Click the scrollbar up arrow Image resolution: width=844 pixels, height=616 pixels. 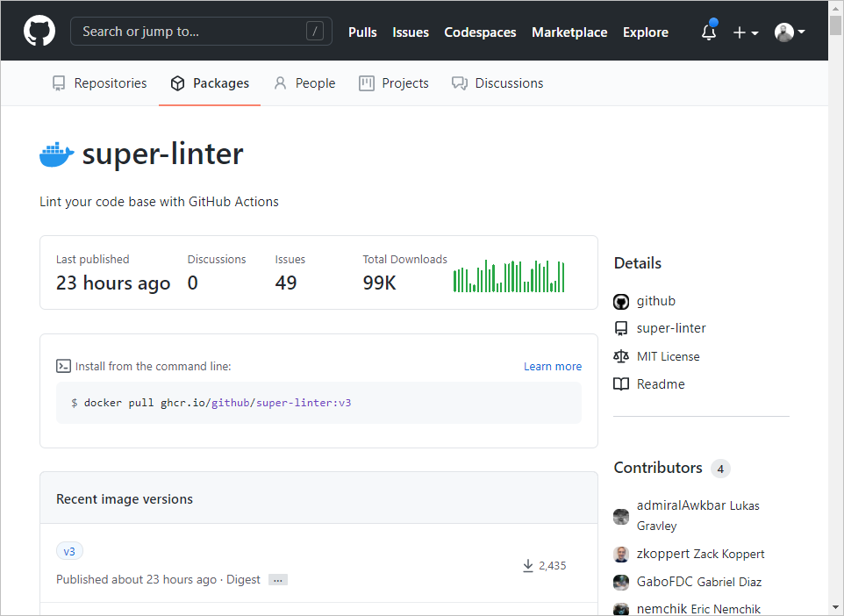coord(836,6)
